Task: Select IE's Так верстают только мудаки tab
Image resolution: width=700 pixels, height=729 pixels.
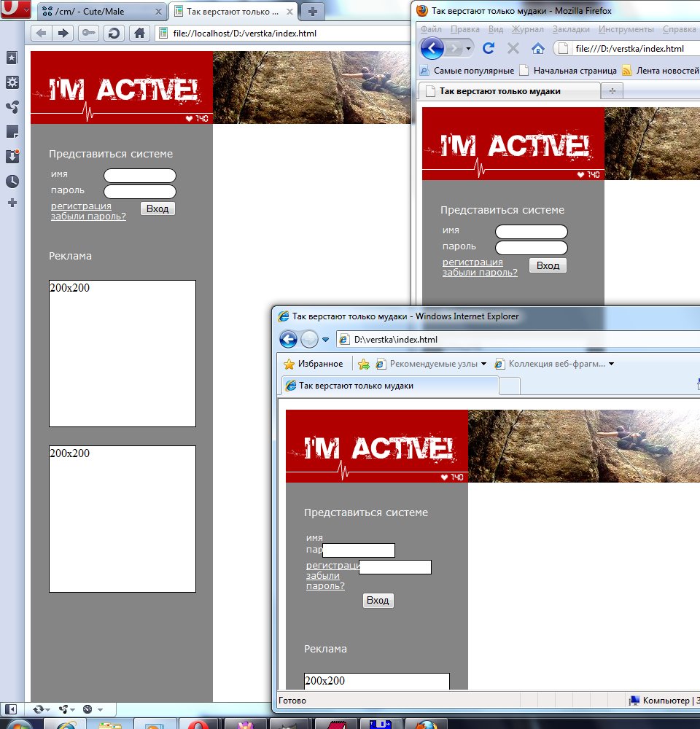Action: tap(390, 386)
